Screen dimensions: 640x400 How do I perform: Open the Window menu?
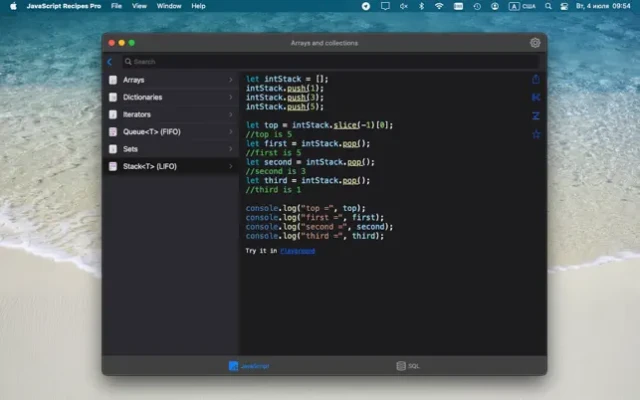click(169, 6)
